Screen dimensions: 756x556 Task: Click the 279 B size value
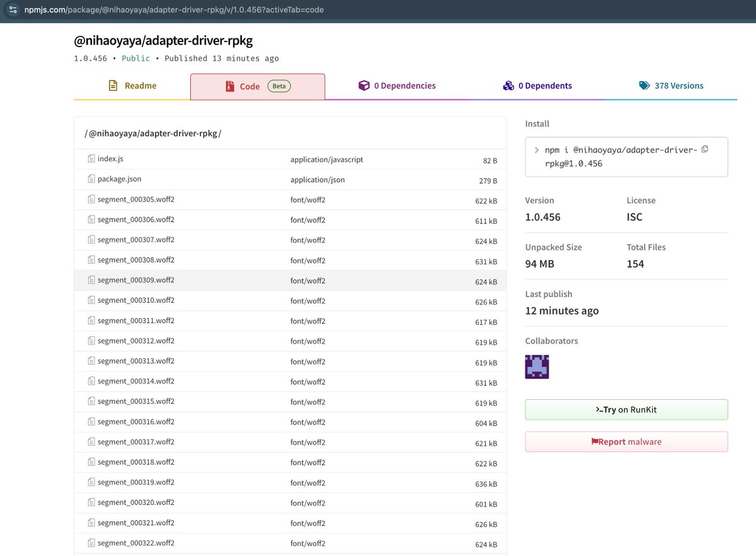point(488,181)
